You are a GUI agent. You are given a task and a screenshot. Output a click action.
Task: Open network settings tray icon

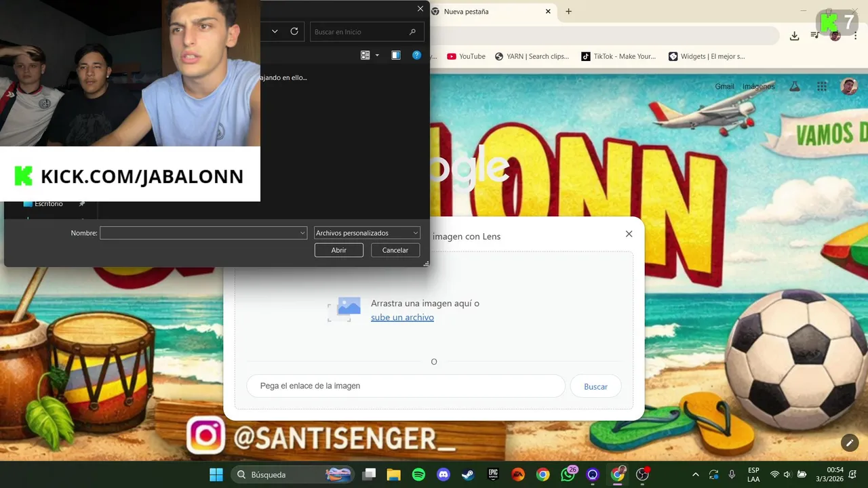tap(774, 474)
